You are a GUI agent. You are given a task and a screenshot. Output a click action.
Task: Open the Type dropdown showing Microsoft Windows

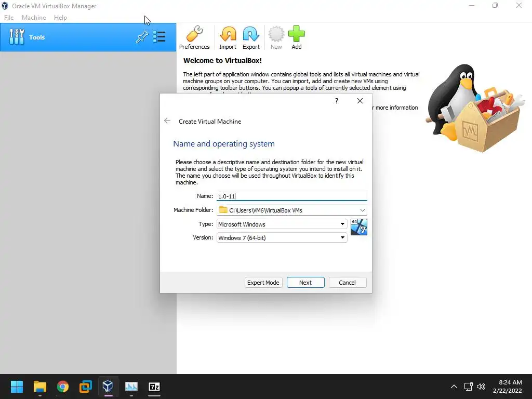click(282, 224)
